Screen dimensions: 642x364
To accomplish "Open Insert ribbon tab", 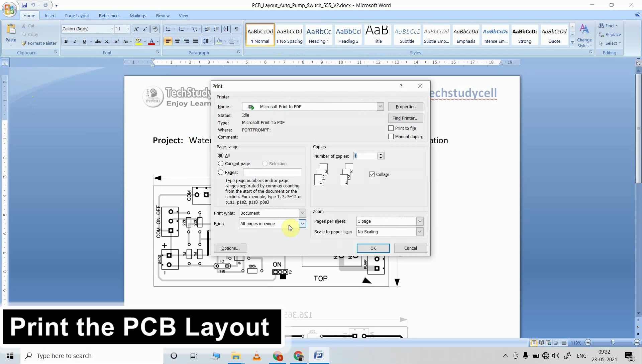I will (50, 16).
